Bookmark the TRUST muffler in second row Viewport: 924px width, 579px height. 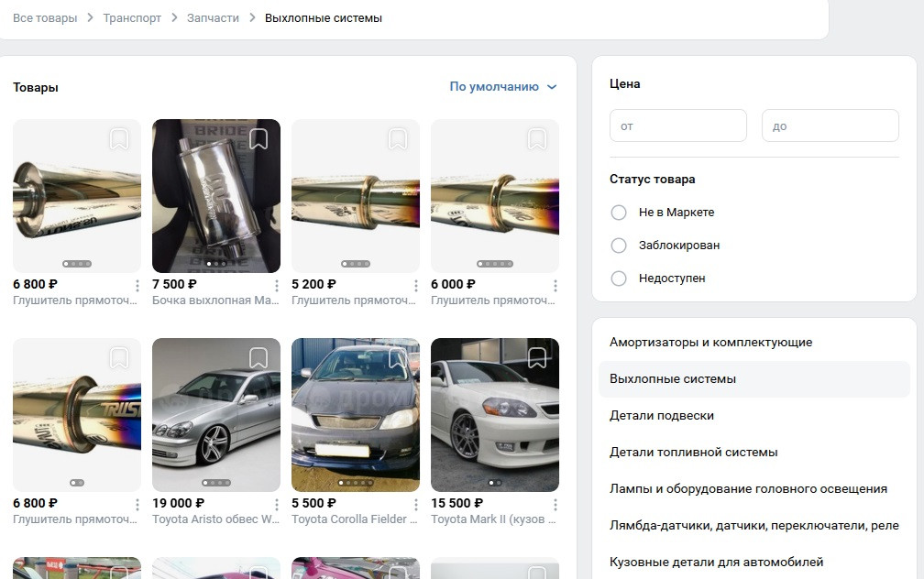119,358
